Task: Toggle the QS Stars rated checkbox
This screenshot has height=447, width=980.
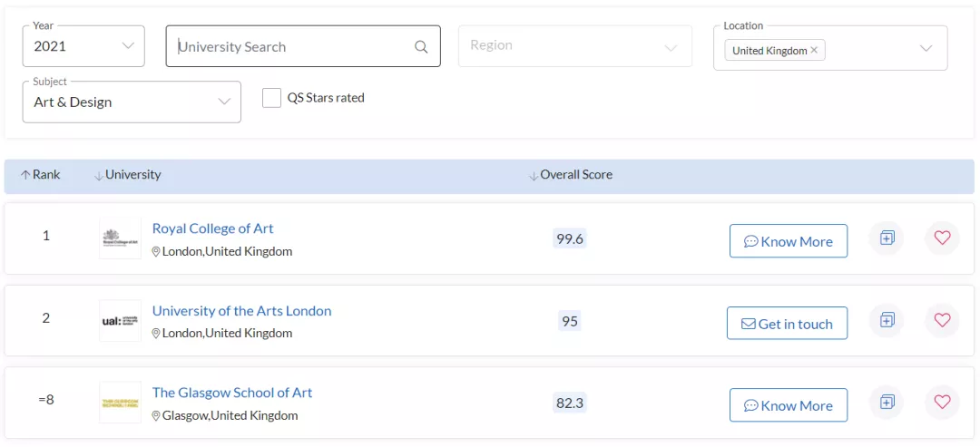Action: (271, 98)
